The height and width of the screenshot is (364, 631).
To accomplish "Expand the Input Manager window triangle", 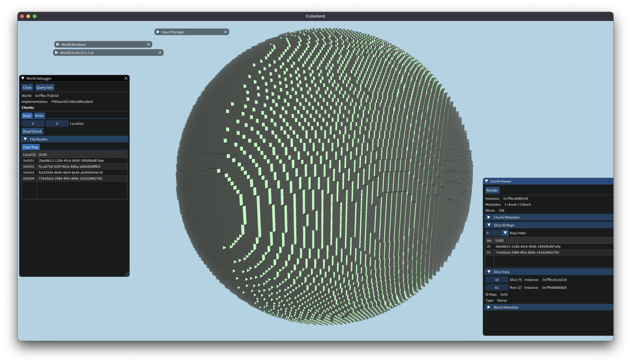I will click(x=158, y=32).
